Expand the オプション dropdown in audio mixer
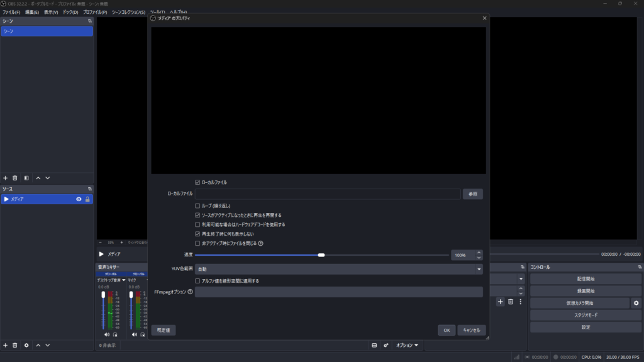The image size is (644, 362). (407, 345)
